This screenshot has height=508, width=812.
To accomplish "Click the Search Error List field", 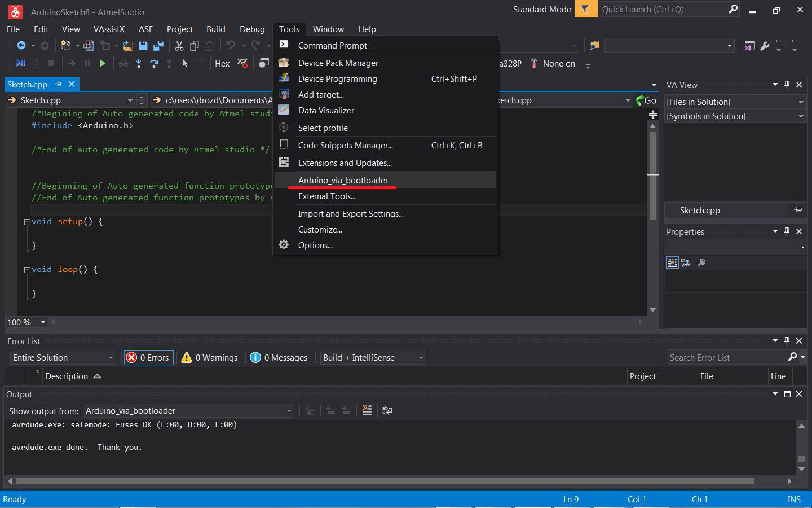I will pos(726,358).
